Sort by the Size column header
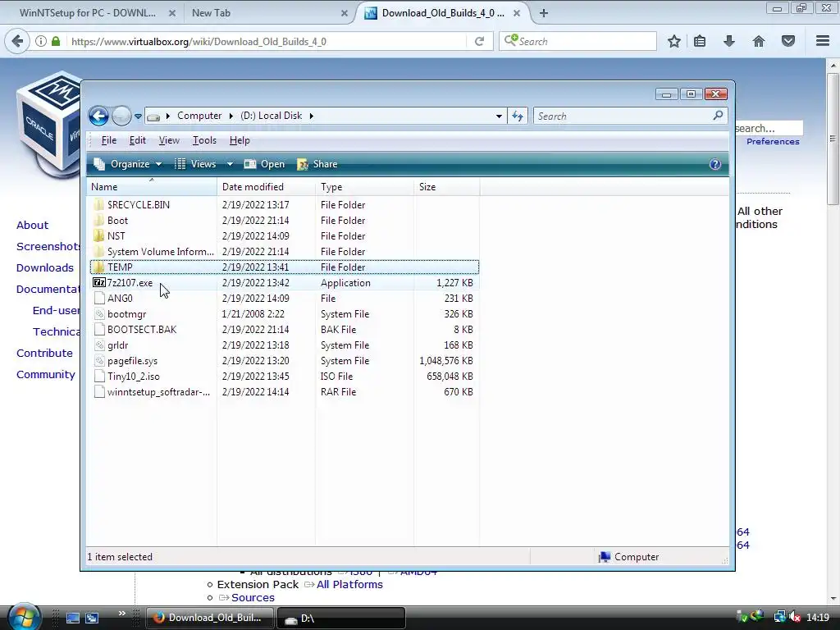Image resolution: width=840 pixels, height=630 pixels. coord(447,187)
